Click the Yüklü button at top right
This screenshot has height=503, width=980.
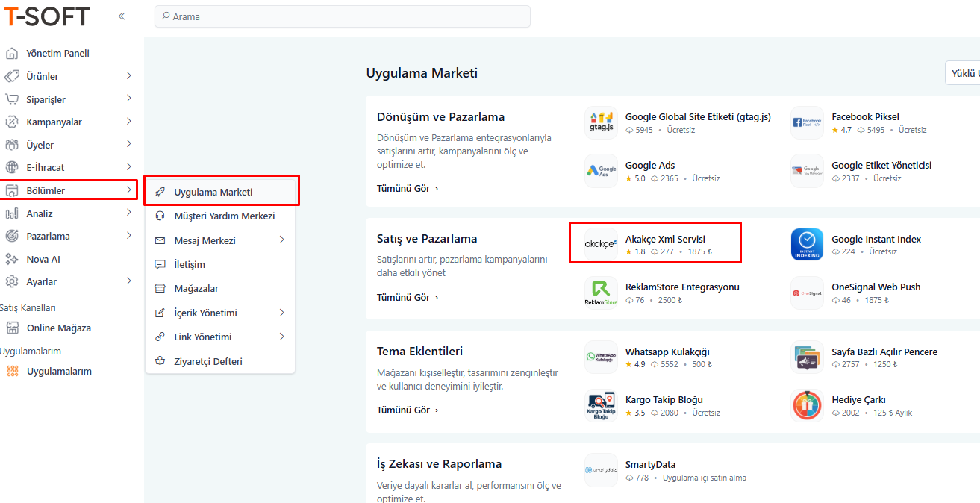pyautogui.click(x=962, y=73)
